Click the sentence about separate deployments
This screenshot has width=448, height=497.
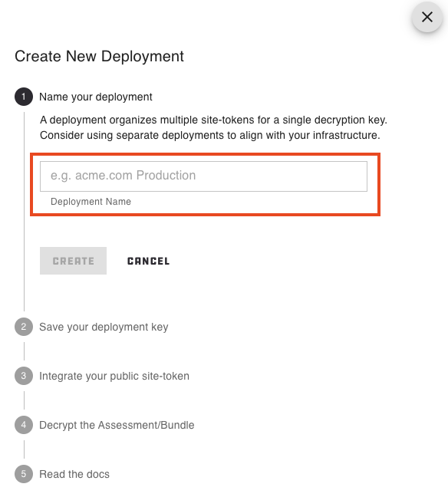[210, 135]
